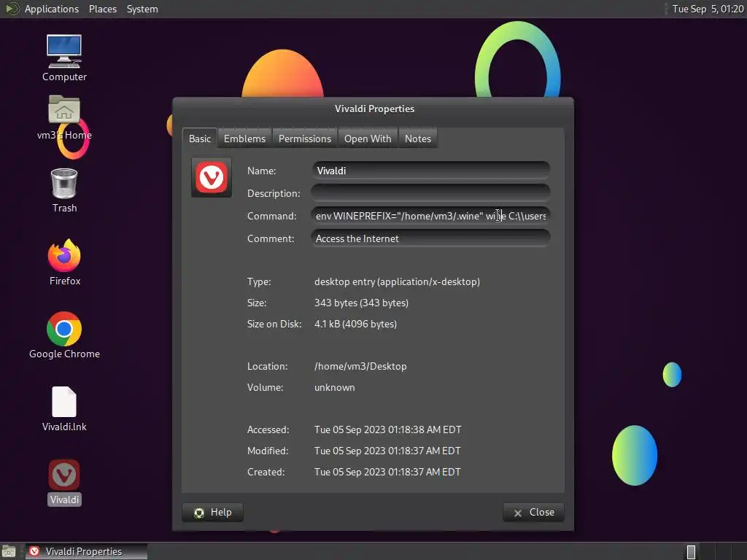Image resolution: width=747 pixels, height=560 pixels.
Task: Focus the empty Description field
Action: click(430, 193)
